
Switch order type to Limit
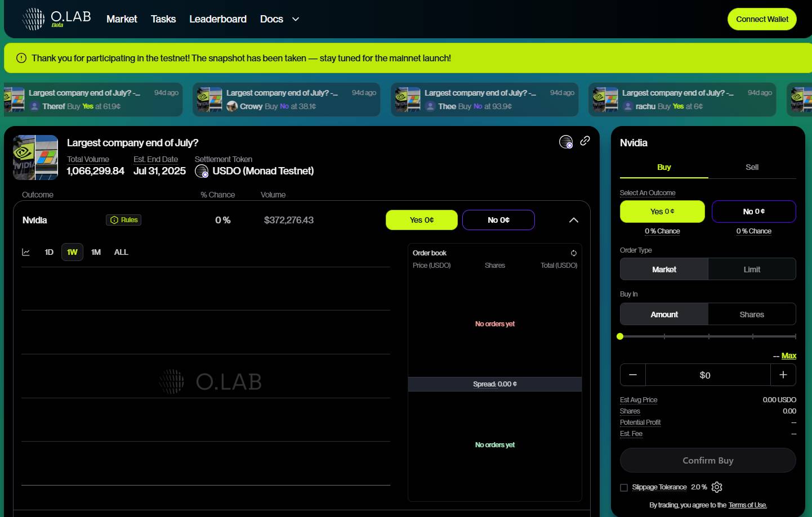point(752,269)
